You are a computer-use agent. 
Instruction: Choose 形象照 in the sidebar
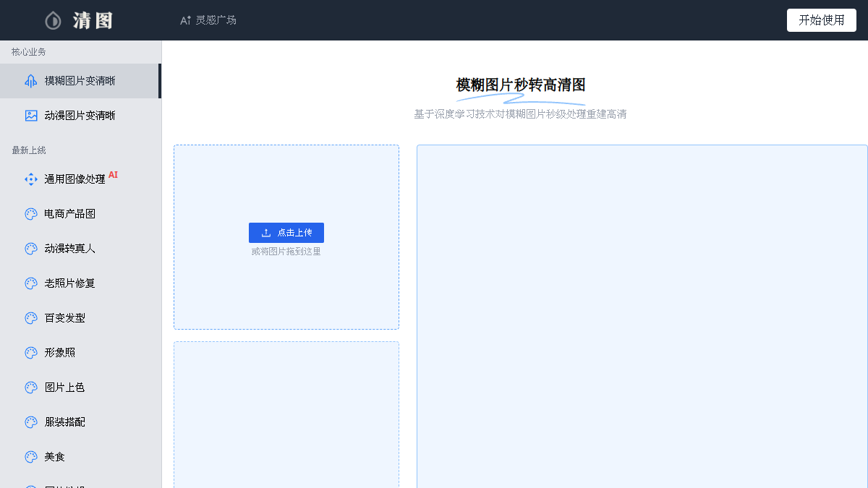point(80,353)
